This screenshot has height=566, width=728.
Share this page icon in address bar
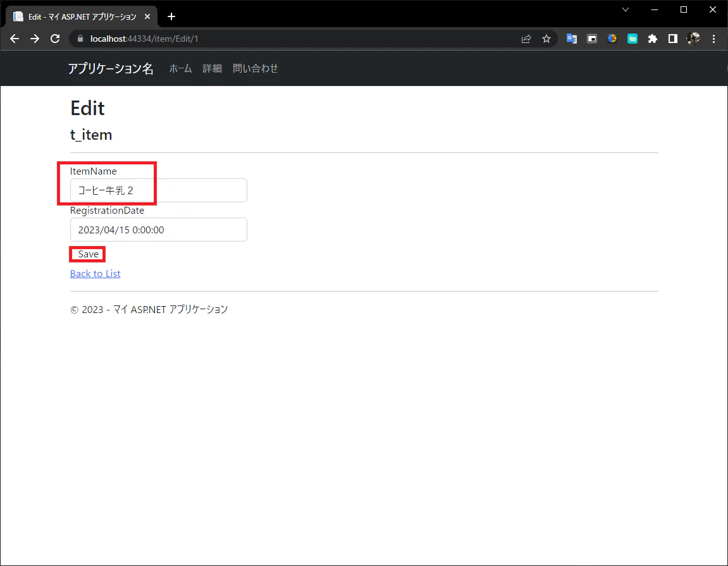pos(526,39)
